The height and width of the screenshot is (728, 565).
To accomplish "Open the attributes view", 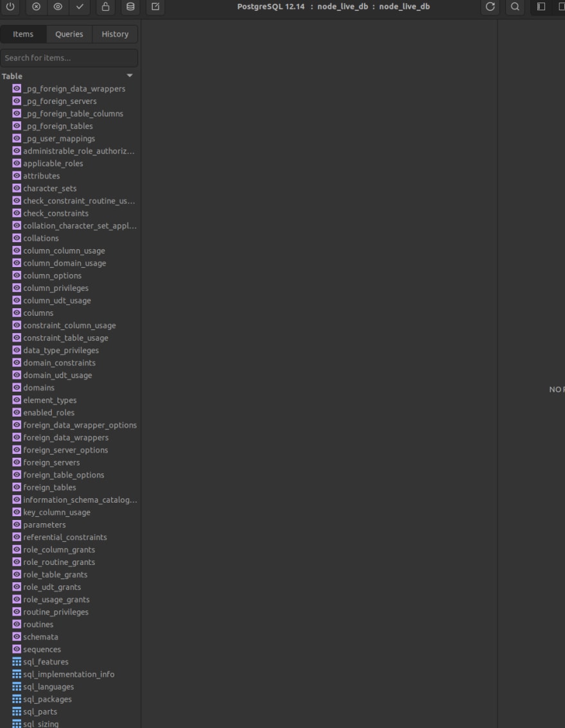I will tap(42, 176).
